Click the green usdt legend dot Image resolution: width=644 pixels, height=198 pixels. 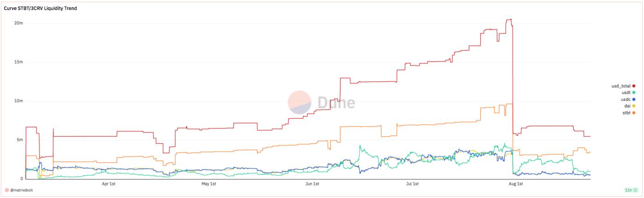[634, 93]
